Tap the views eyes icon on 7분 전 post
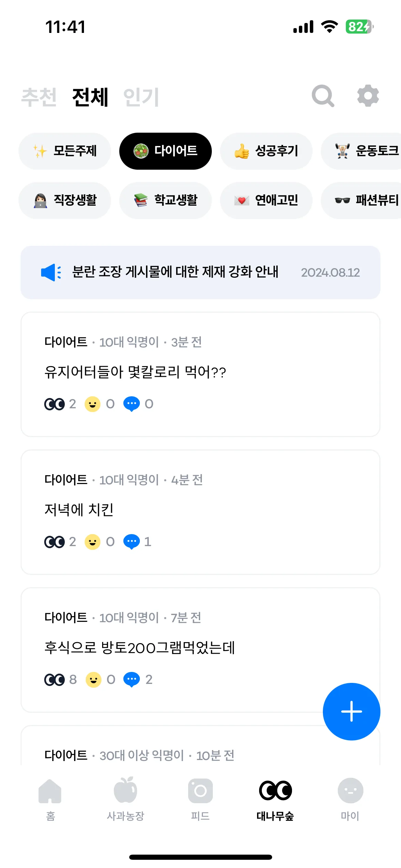This screenshot has width=401, height=868. click(54, 680)
